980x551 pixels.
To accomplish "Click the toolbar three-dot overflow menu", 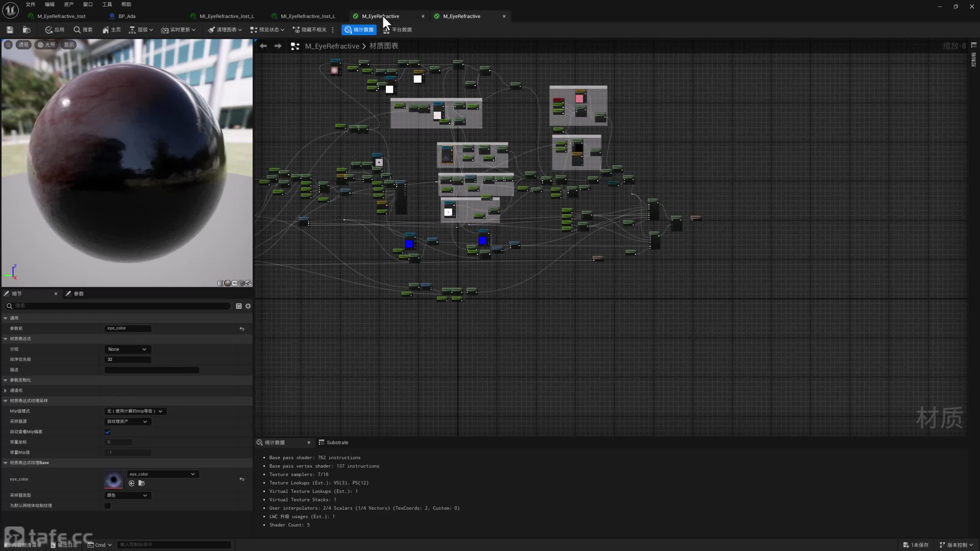I will click(x=333, y=30).
